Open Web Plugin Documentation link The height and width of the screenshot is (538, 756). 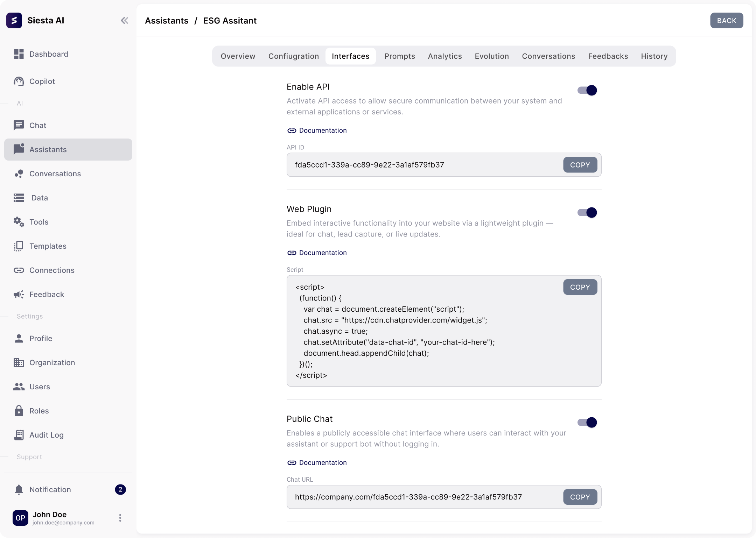pyautogui.click(x=317, y=253)
